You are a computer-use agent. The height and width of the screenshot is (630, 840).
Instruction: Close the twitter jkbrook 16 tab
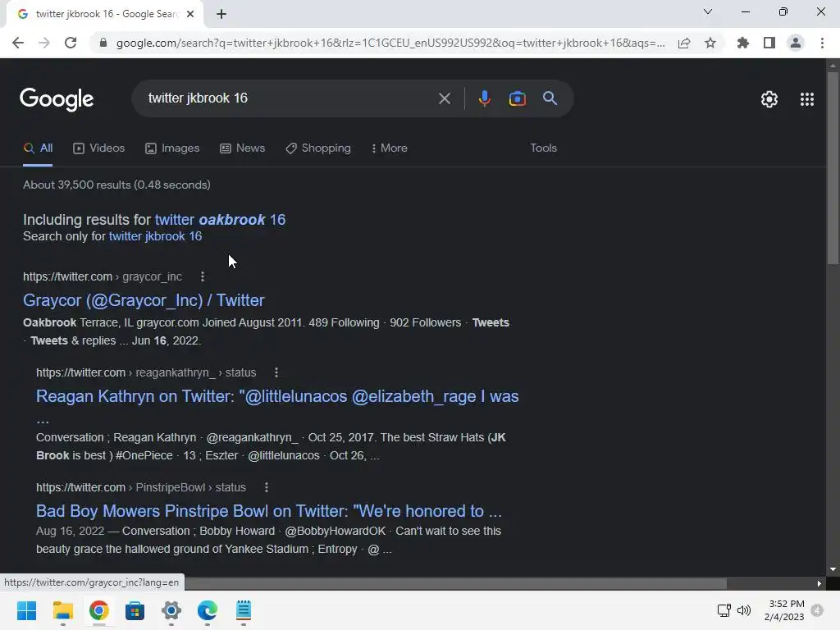(x=190, y=14)
